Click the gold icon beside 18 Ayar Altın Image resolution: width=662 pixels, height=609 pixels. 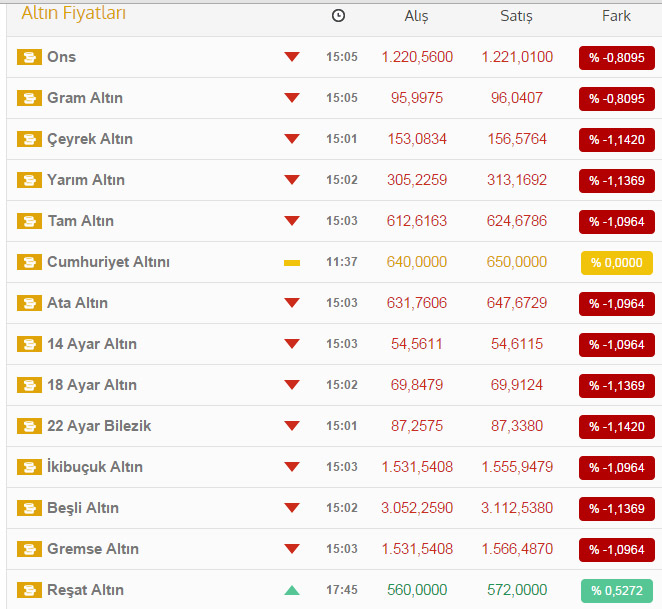pos(29,385)
